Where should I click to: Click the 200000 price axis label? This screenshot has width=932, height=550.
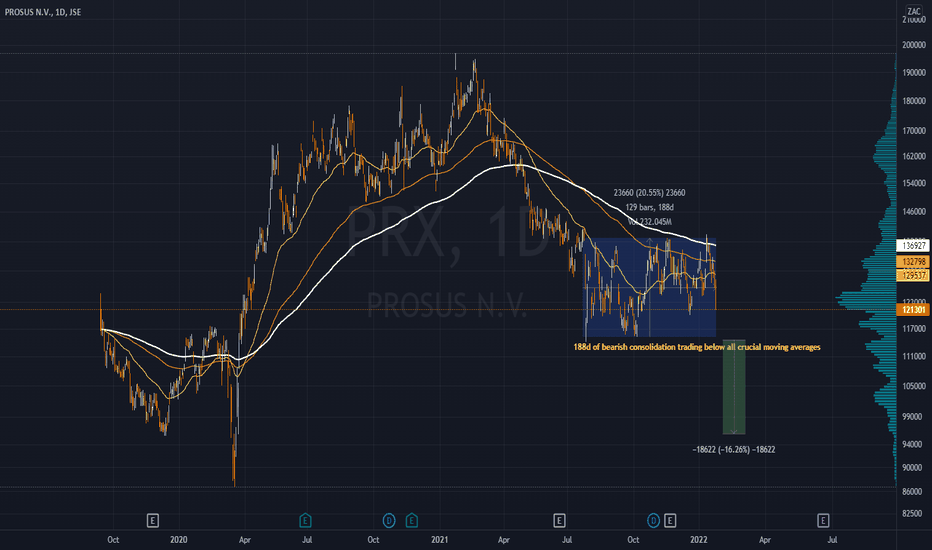coord(914,45)
